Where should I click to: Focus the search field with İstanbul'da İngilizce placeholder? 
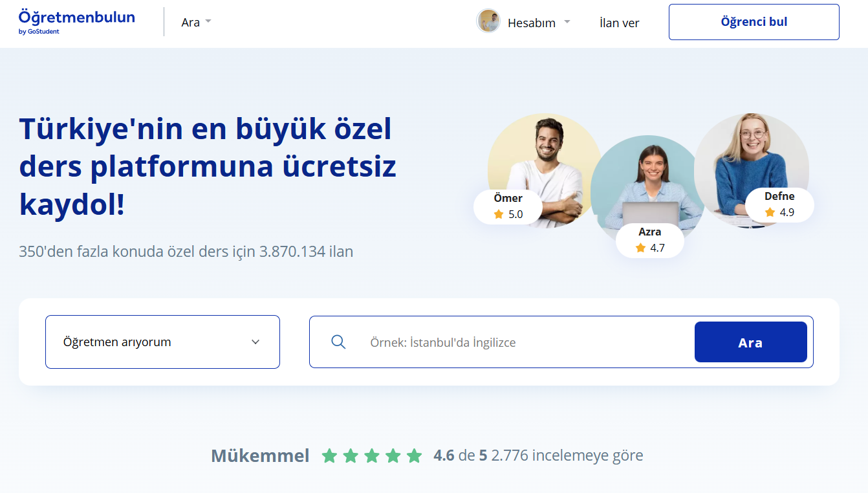pyautogui.click(x=524, y=342)
